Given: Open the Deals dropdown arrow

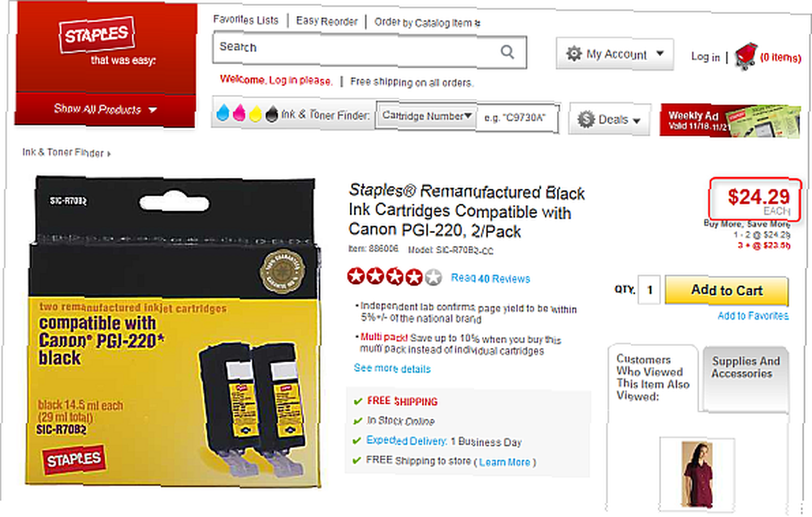Looking at the screenshot, I should (637, 121).
